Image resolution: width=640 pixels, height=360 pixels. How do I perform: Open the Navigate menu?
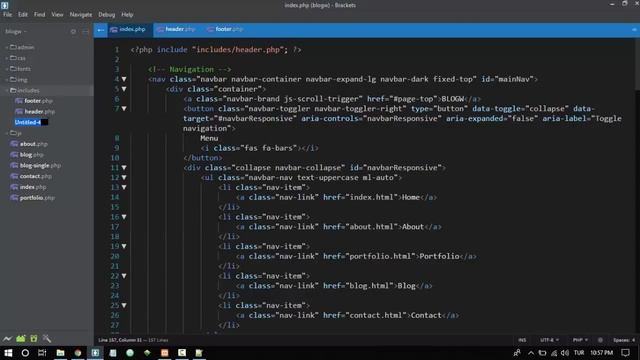pyautogui.click(x=81, y=14)
